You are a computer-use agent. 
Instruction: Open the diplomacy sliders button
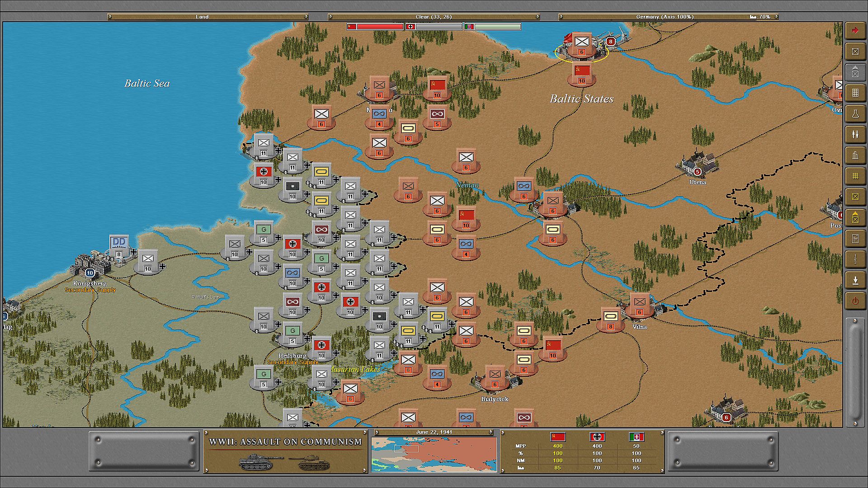(855, 135)
